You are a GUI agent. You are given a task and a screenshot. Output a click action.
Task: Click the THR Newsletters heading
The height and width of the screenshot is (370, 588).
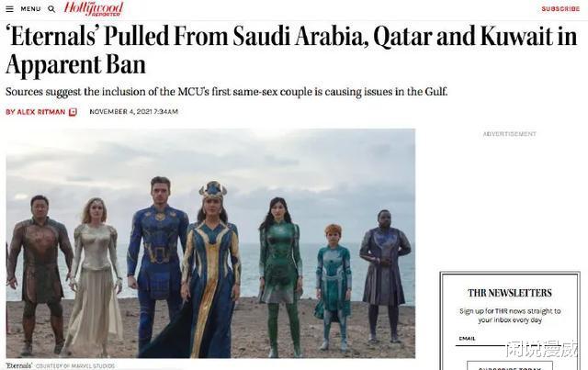pos(510,293)
